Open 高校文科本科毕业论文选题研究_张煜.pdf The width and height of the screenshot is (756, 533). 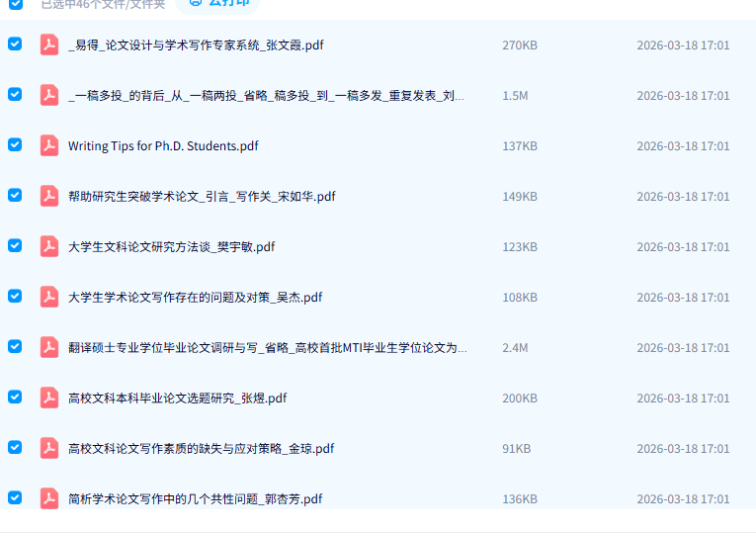178,398
